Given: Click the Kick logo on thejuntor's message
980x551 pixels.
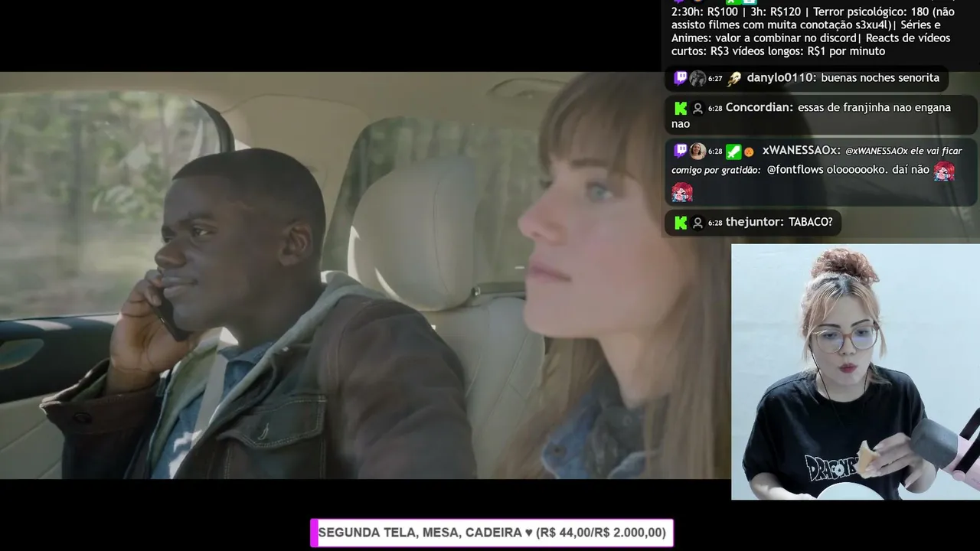Looking at the screenshot, I should click(x=681, y=223).
